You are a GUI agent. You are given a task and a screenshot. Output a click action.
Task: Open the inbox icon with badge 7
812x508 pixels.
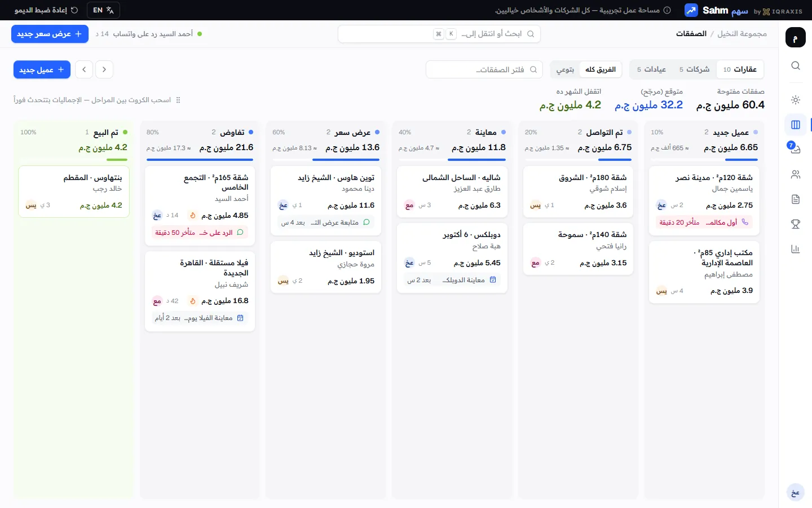(x=796, y=150)
